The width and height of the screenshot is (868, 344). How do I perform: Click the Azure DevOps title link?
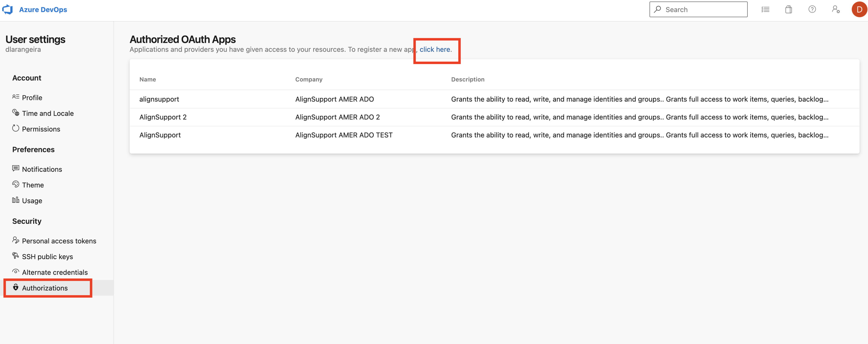pyautogui.click(x=43, y=9)
